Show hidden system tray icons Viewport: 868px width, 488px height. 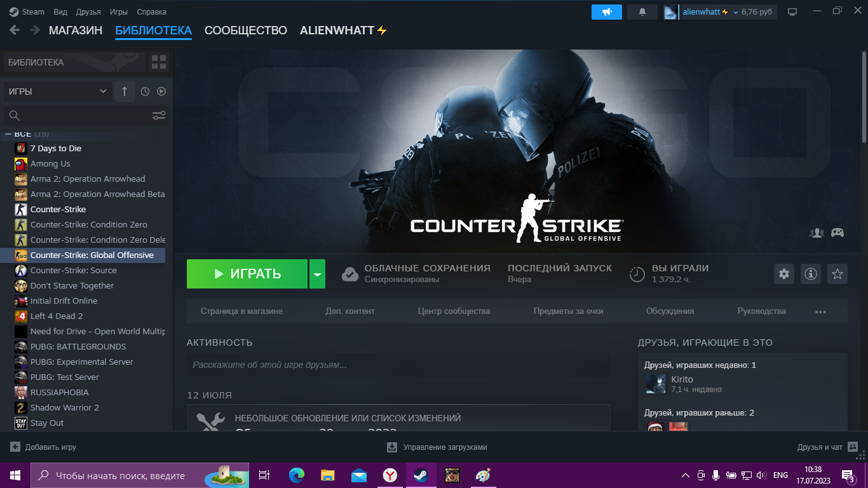click(x=685, y=475)
